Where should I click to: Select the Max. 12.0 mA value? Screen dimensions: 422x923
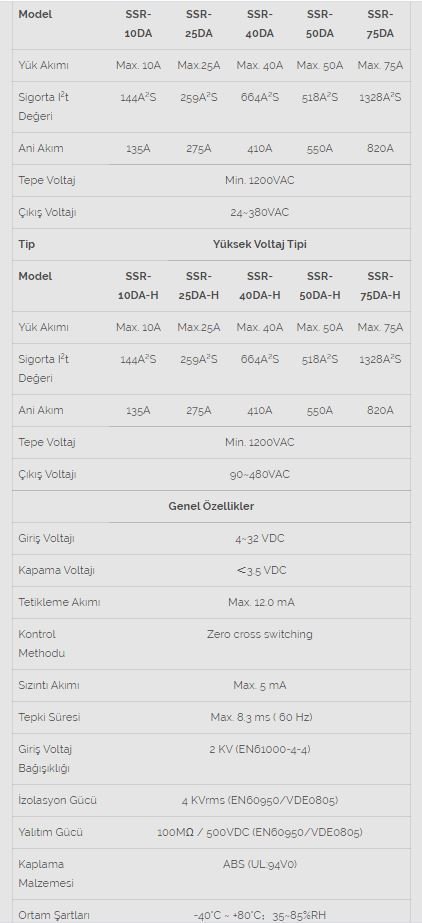pyautogui.click(x=261, y=603)
